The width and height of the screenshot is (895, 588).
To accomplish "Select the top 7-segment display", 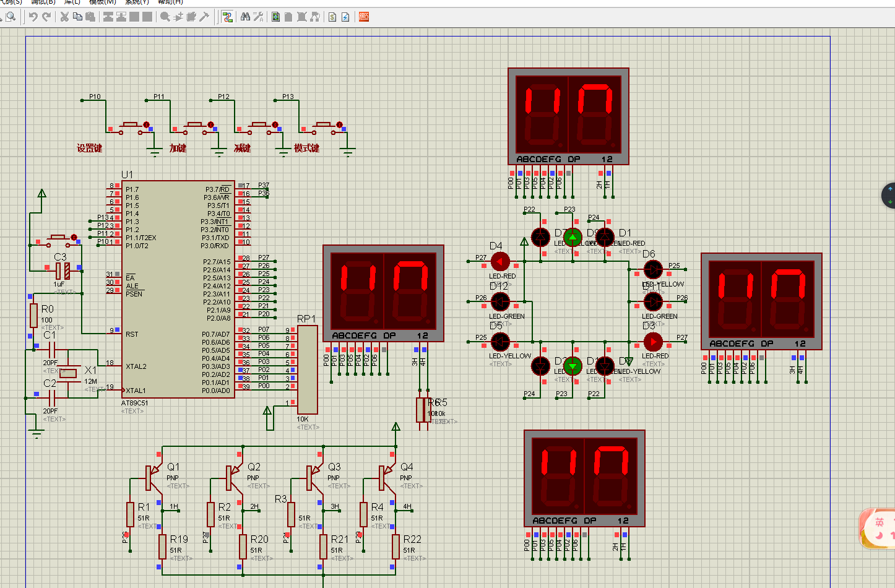I will (x=568, y=116).
